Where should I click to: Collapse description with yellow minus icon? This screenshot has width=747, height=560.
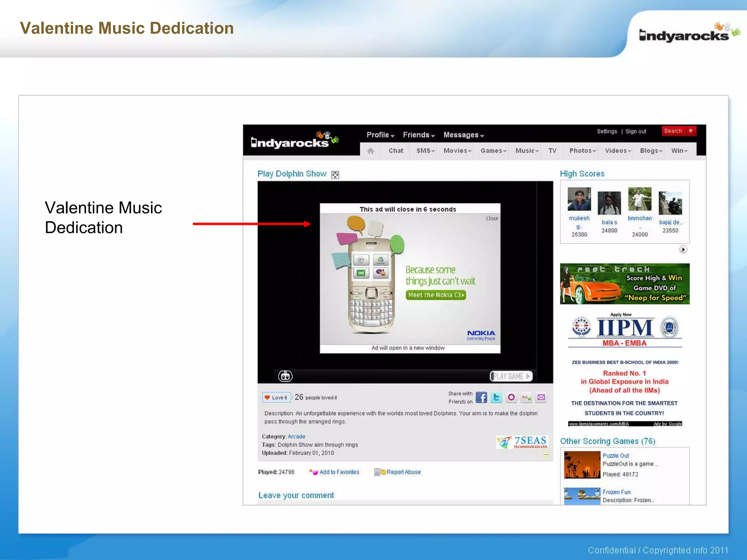(546, 455)
